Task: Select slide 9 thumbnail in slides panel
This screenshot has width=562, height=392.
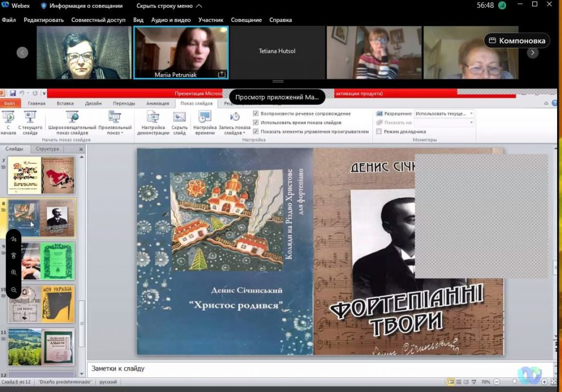Action: point(41,261)
